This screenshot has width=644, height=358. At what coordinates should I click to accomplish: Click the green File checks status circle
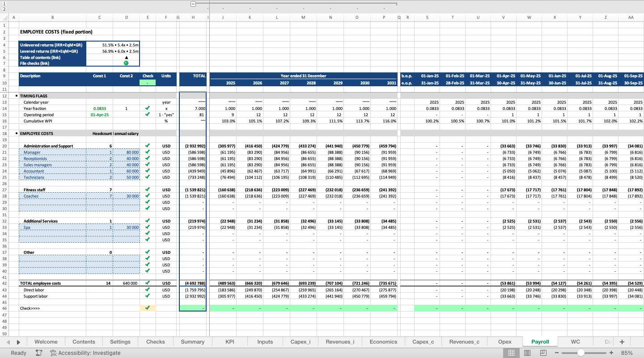126,63
